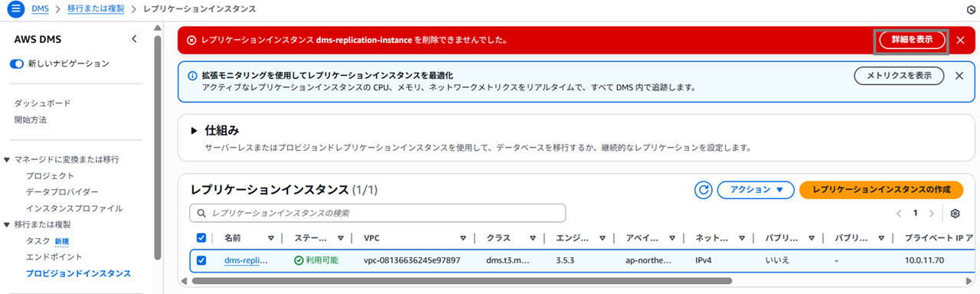Go to next page arrow
980x294 pixels.
tap(931, 214)
